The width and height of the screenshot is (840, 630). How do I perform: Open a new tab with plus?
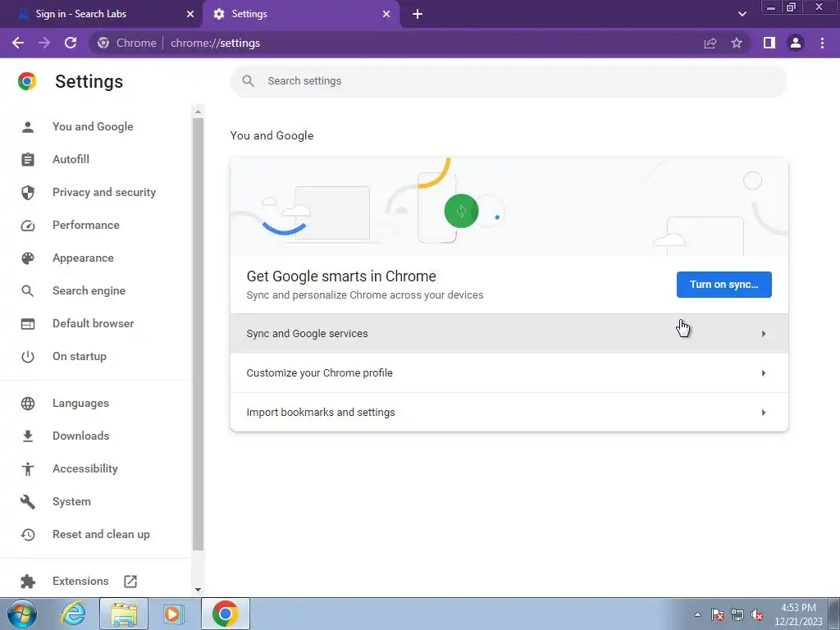[418, 14]
